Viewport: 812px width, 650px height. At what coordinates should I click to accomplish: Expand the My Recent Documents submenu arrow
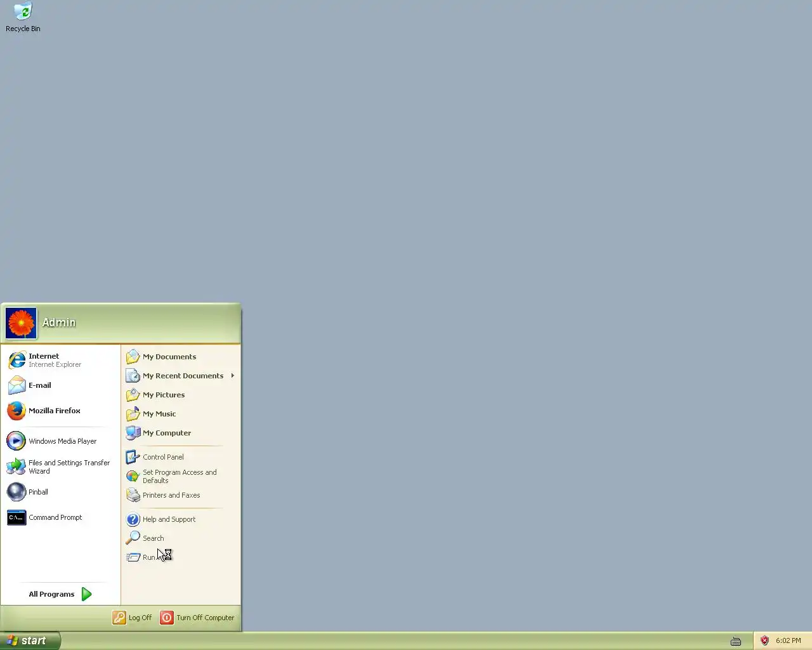(233, 376)
